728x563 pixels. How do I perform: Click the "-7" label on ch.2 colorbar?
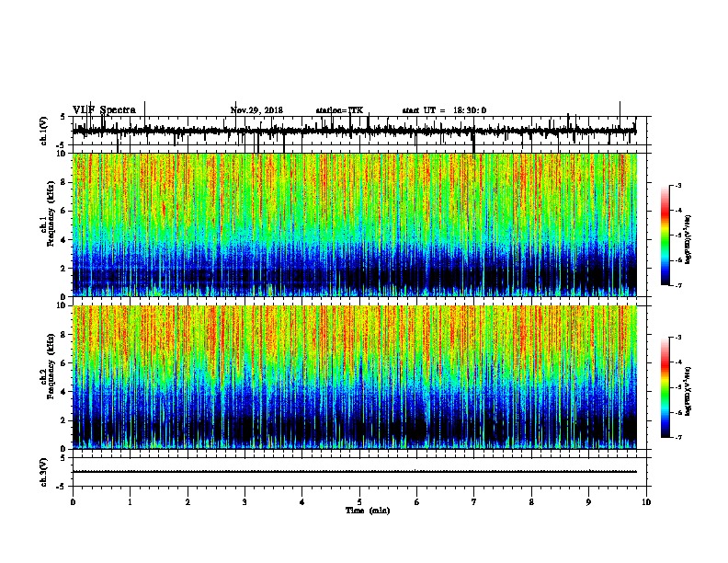coord(678,438)
